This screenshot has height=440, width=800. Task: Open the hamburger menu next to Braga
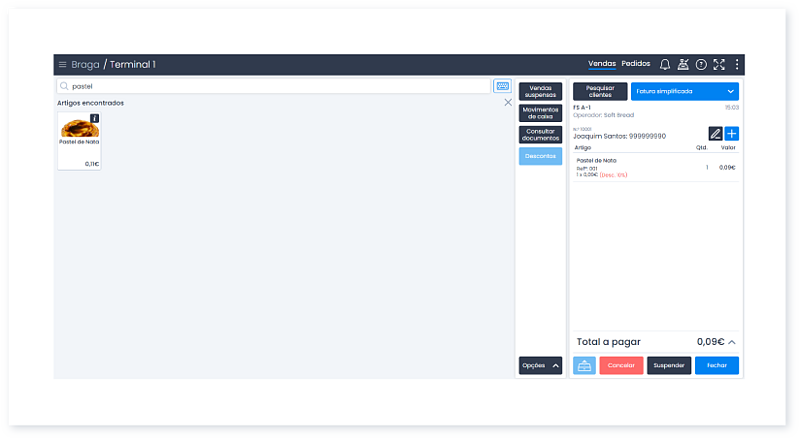(x=62, y=65)
